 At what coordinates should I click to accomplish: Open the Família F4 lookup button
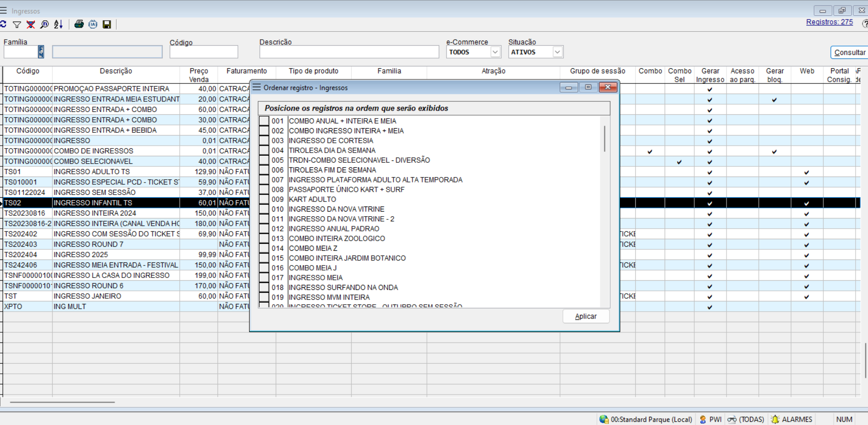click(41, 52)
